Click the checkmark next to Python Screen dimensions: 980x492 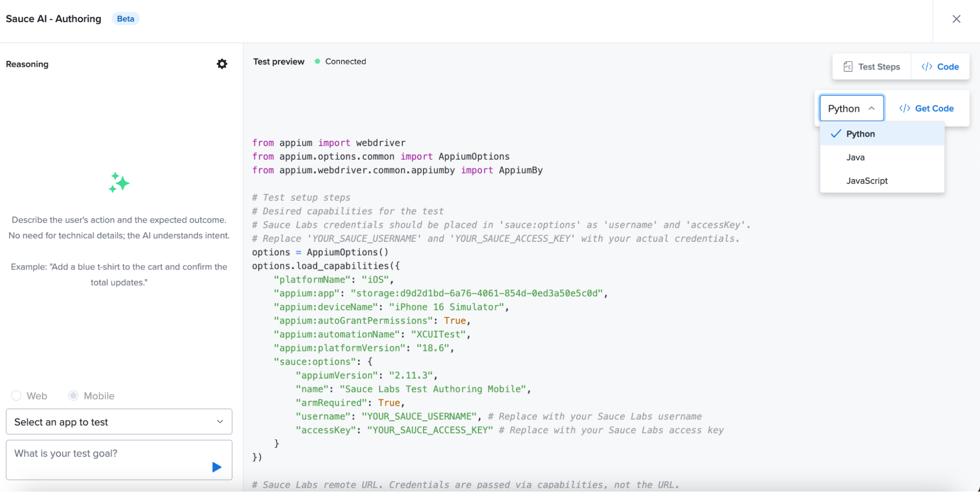(x=835, y=133)
